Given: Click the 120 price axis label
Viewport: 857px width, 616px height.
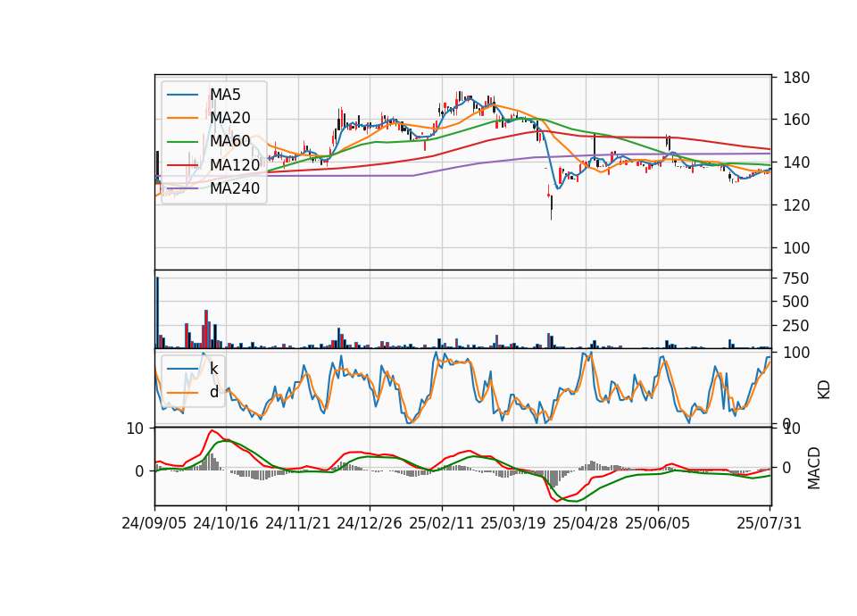Looking at the screenshot, I should (x=795, y=205).
